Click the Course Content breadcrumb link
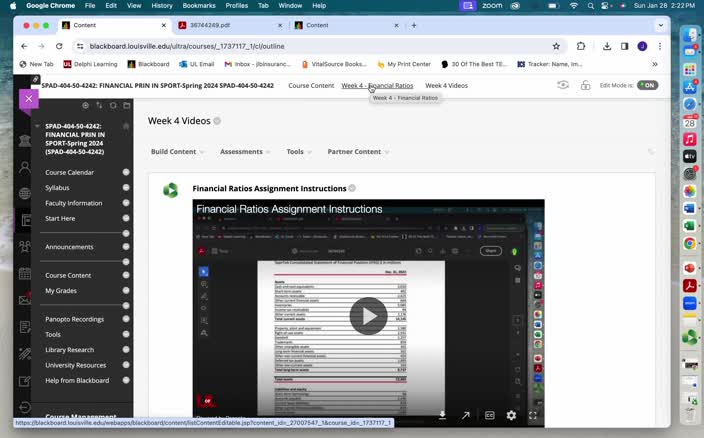704x438 pixels. coord(311,86)
